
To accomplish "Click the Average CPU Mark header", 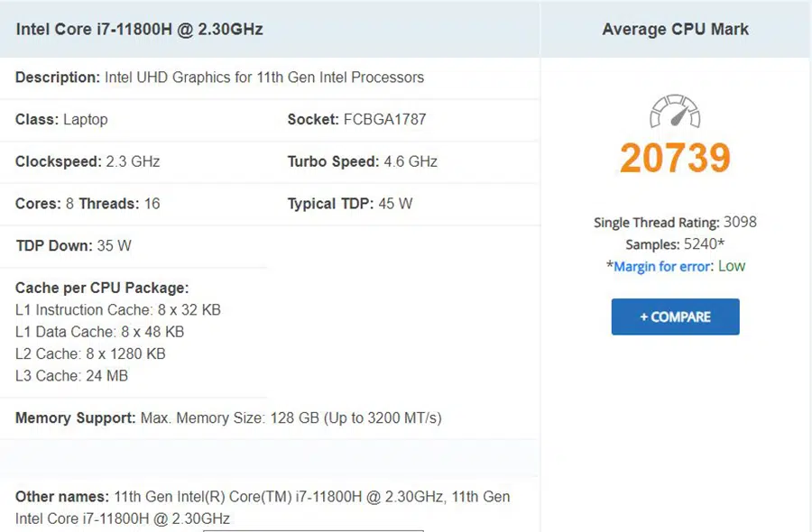I will coord(675,29).
